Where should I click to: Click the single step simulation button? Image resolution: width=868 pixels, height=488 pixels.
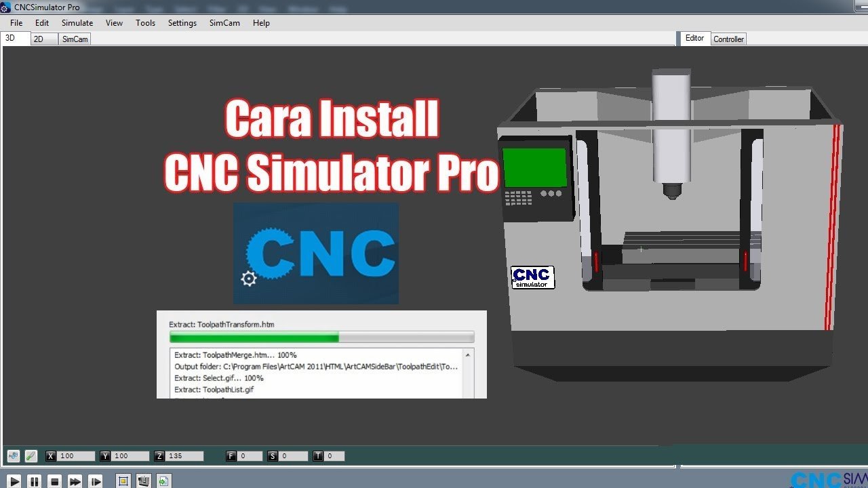tap(96, 481)
